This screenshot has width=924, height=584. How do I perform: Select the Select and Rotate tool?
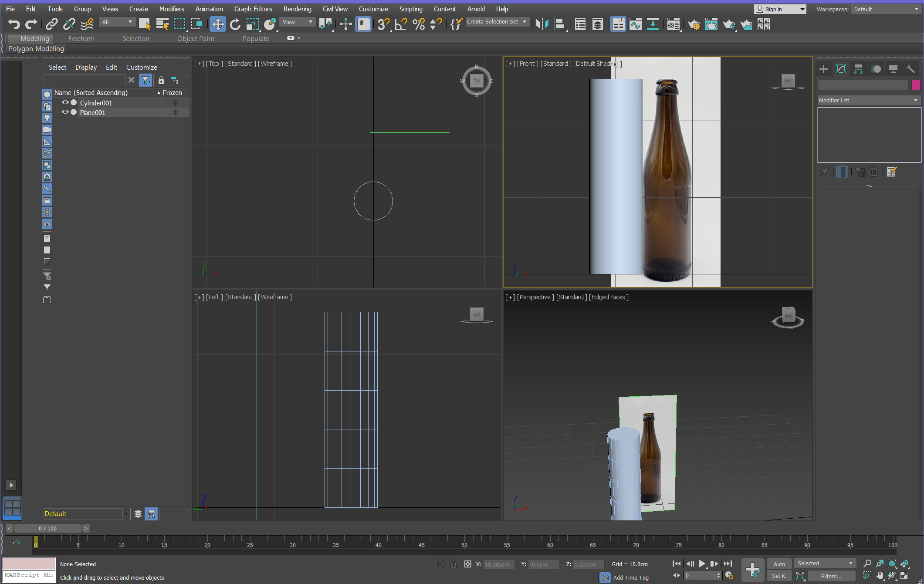pos(235,24)
